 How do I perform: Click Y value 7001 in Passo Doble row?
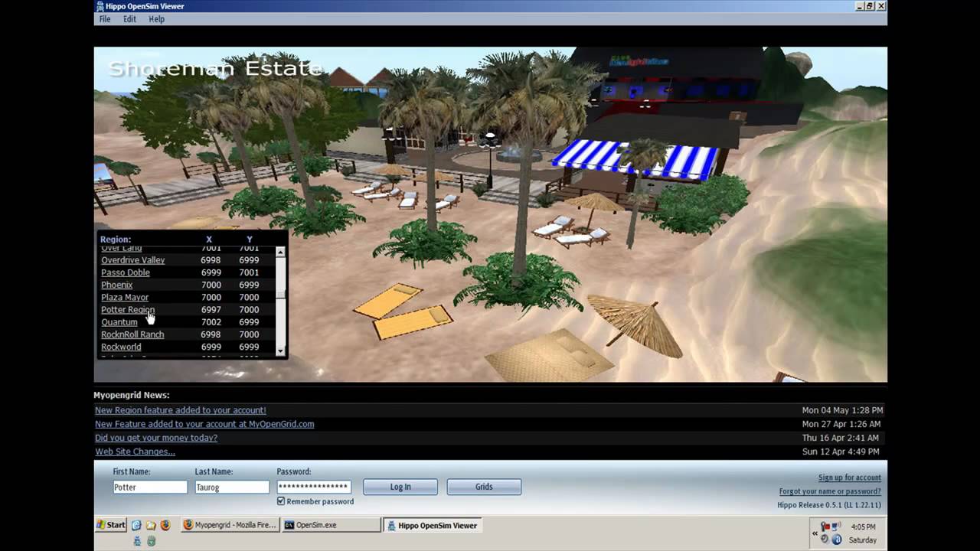point(249,272)
